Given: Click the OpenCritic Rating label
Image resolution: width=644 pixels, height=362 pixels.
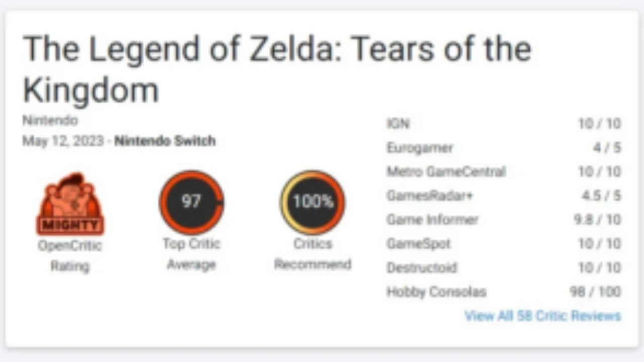Looking at the screenshot, I should point(70,255).
